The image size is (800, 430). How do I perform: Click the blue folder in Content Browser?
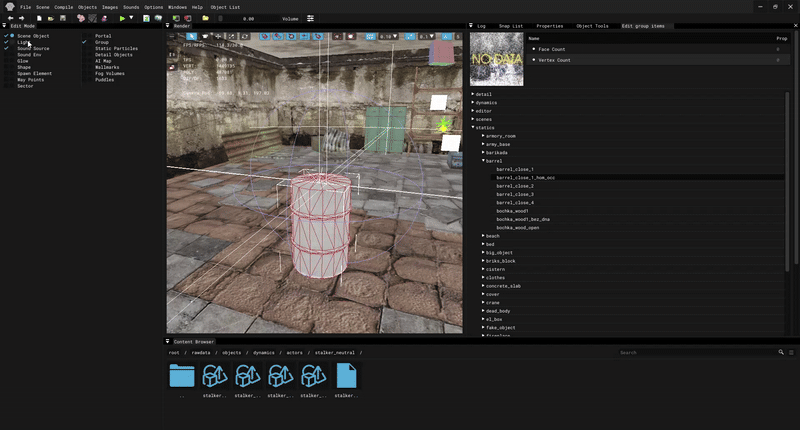[x=182, y=376]
